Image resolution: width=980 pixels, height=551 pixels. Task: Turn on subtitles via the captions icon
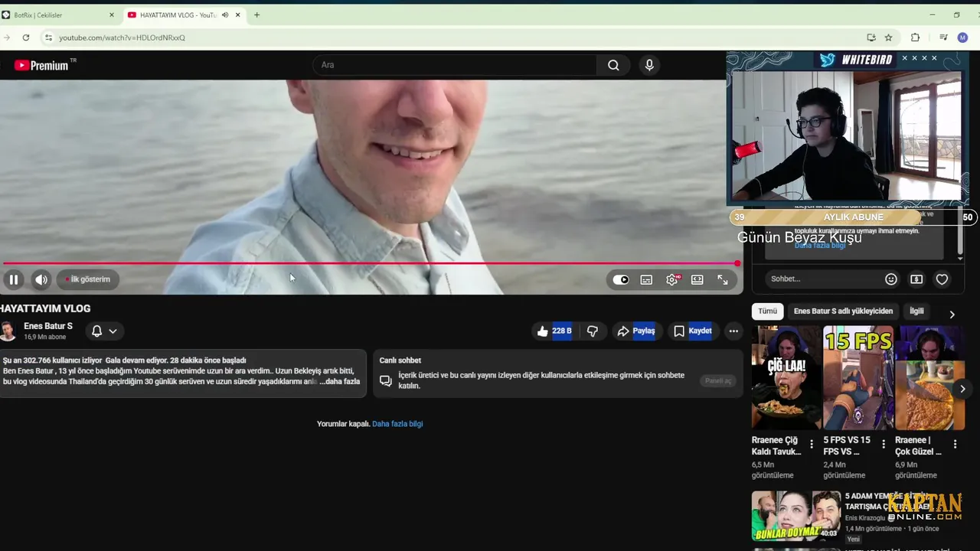tap(646, 280)
